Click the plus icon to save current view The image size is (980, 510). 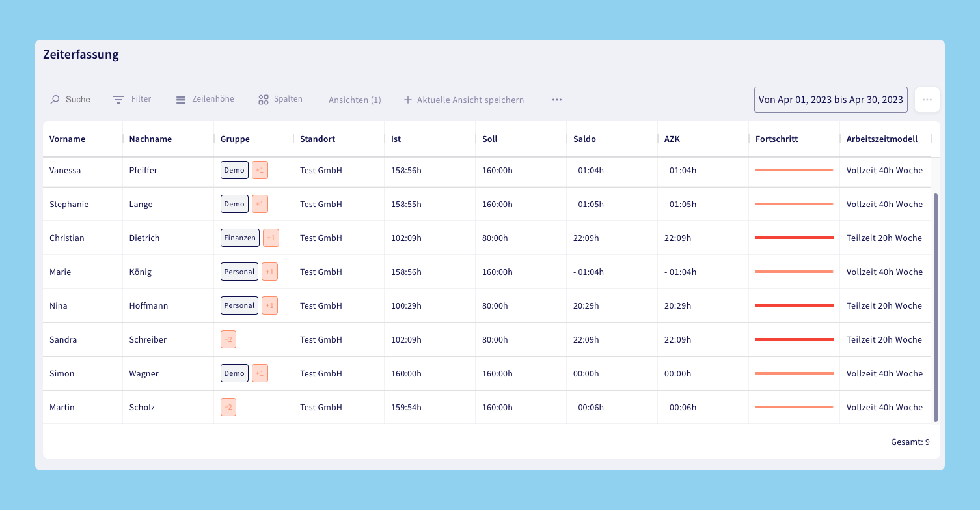[x=408, y=100]
